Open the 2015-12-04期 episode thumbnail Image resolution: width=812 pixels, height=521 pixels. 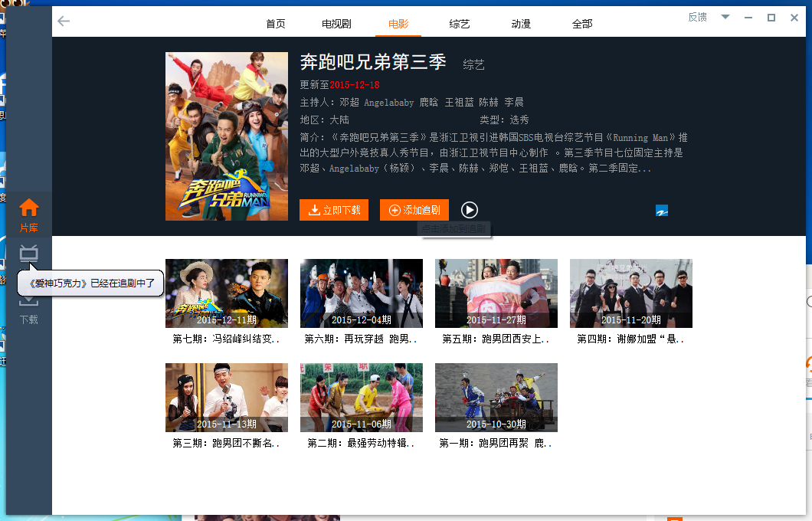click(362, 293)
